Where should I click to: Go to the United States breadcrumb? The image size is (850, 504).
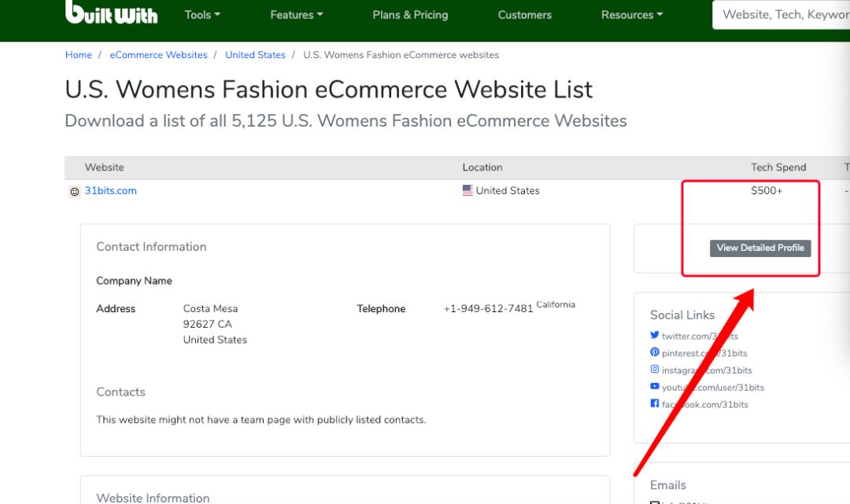coord(255,55)
